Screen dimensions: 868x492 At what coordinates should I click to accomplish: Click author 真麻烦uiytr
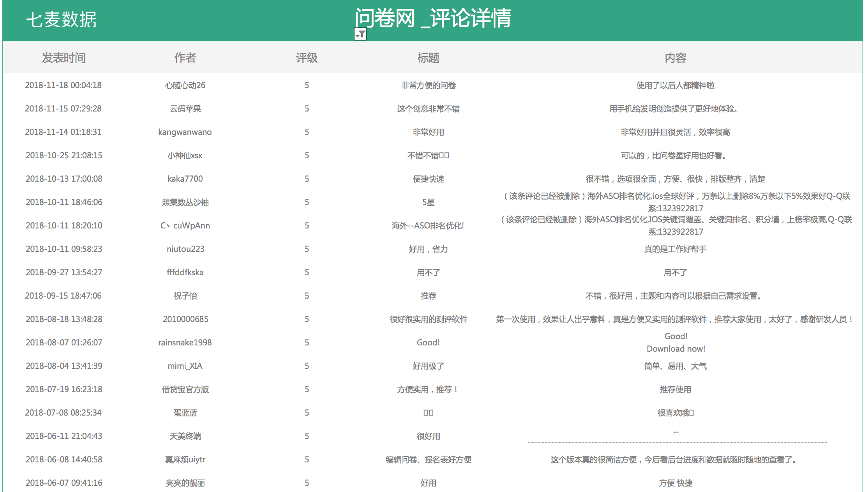pyautogui.click(x=185, y=460)
